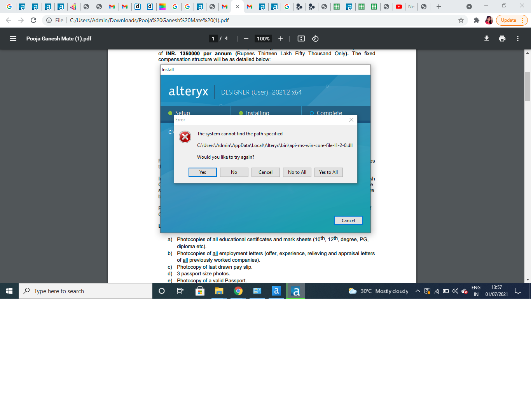Rotate the PDF counterclockwise

pos(315,38)
